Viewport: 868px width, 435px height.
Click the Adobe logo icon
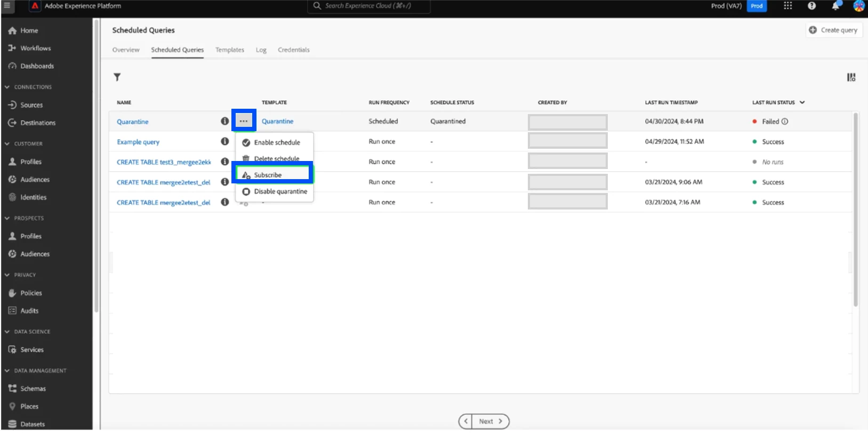point(35,6)
